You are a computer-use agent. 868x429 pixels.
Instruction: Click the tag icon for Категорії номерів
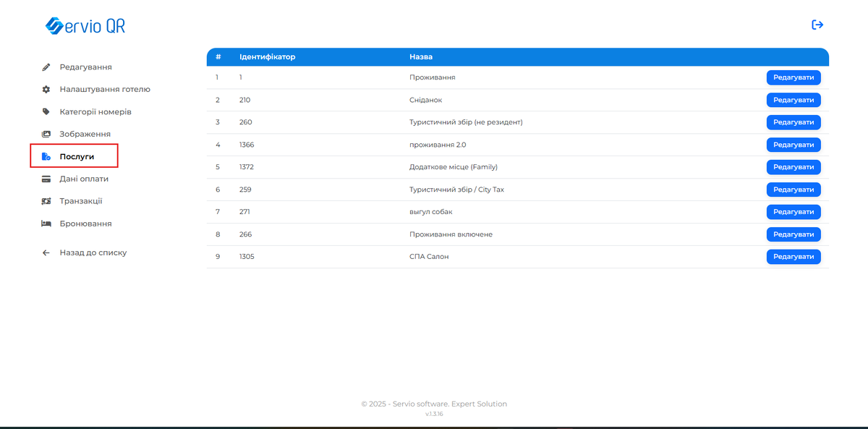[x=46, y=112]
